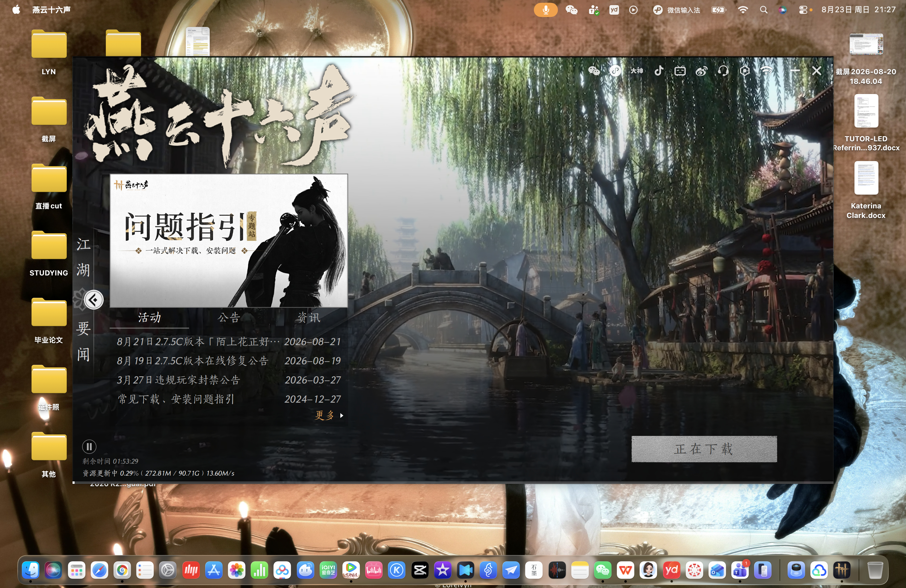906x588 pixels.
Task: Open WeChat status icon in menu bar
Action: point(571,10)
